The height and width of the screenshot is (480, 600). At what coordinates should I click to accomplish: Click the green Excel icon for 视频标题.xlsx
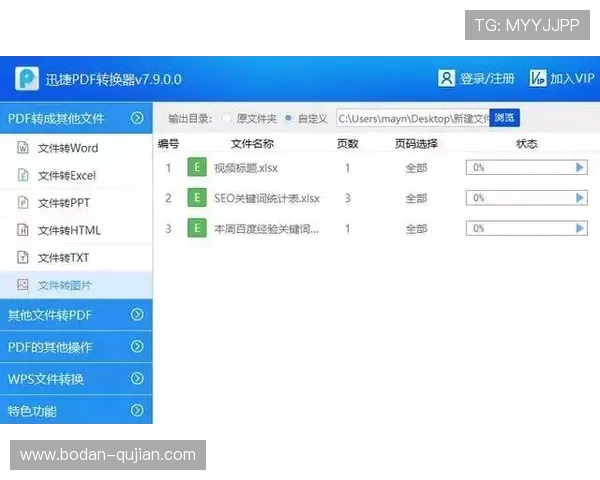197,167
